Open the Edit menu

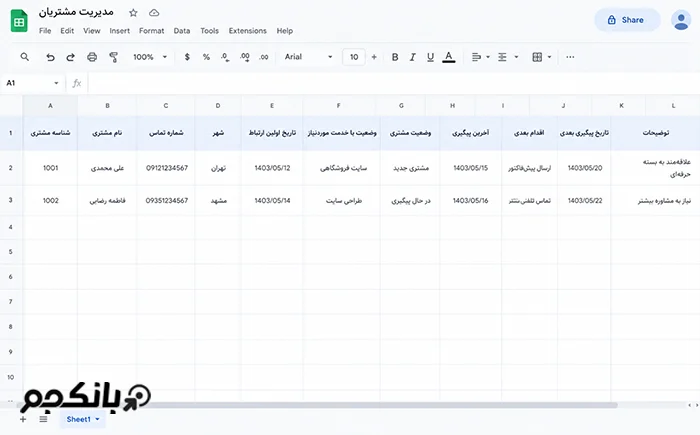tap(67, 31)
